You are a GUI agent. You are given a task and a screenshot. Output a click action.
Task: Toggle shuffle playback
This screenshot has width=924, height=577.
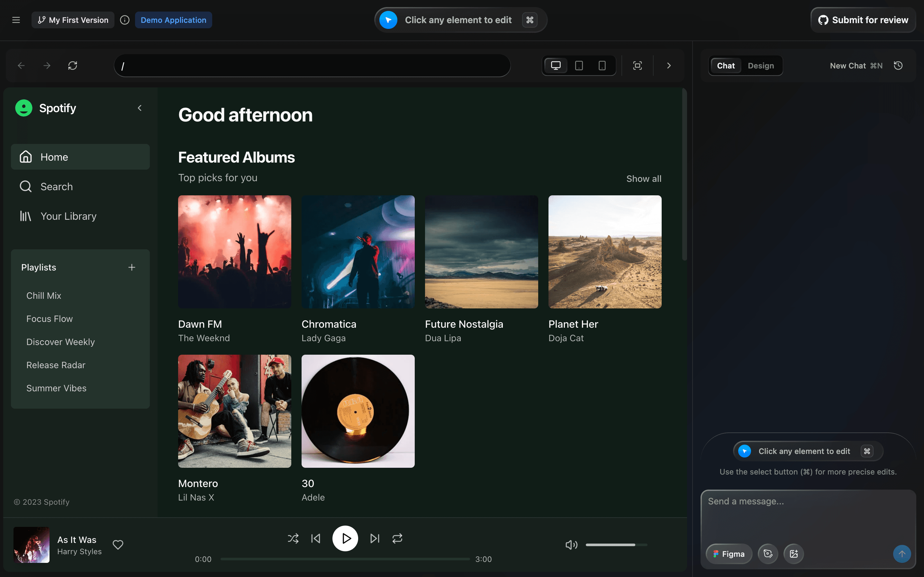click(293, 538)
